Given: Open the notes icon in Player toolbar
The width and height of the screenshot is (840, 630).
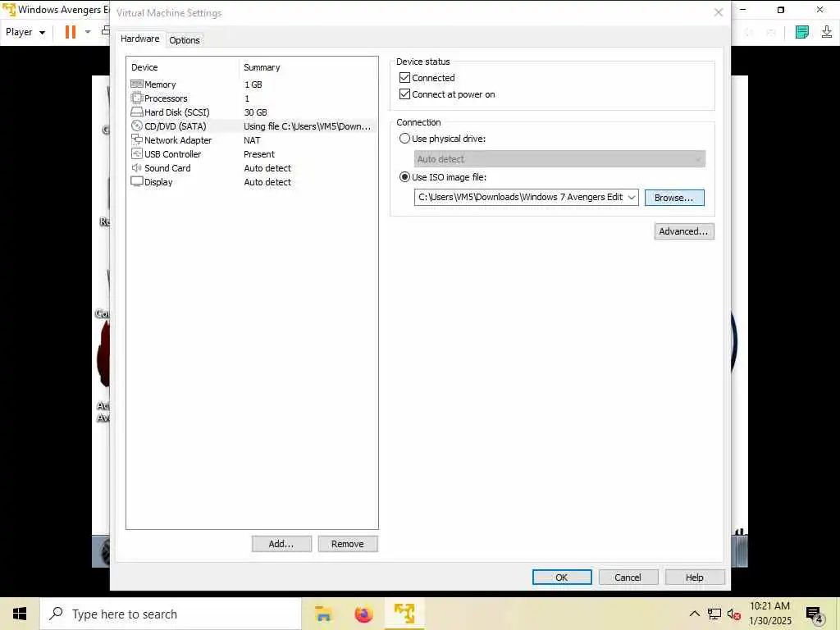Looking at the screenshot, I should coord(802,32).
